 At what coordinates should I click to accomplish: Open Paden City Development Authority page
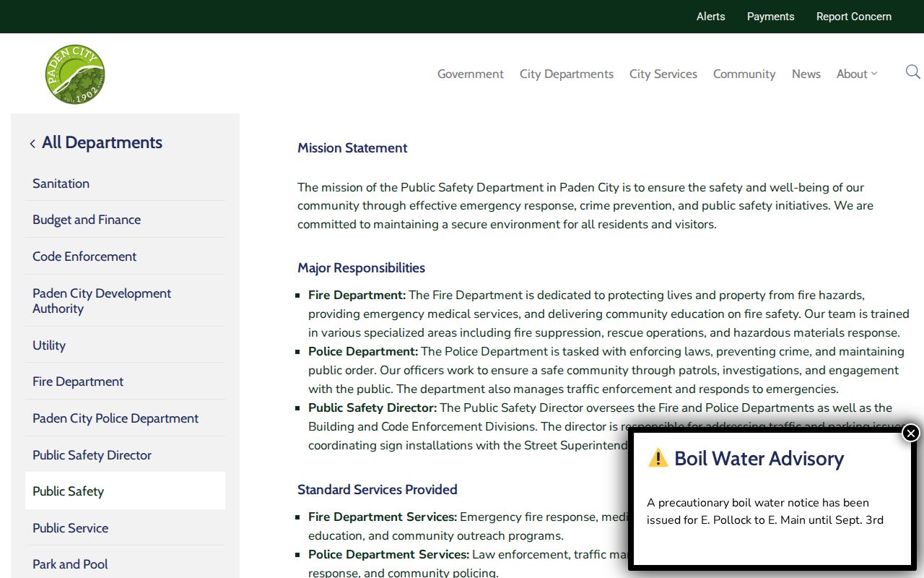coord(125,301)
